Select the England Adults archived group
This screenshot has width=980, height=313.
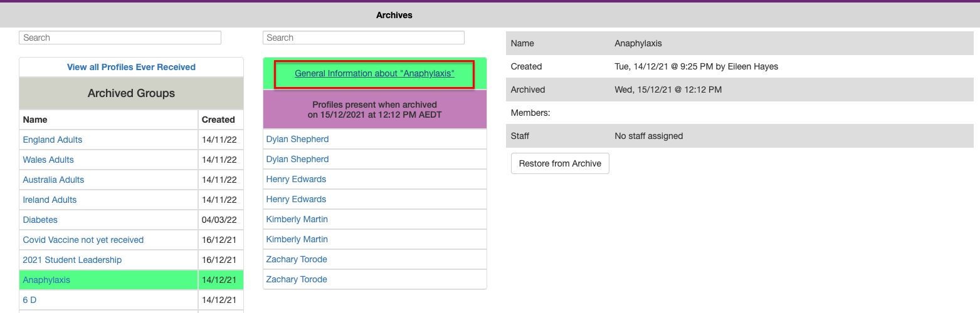click(x=53, y=140)
